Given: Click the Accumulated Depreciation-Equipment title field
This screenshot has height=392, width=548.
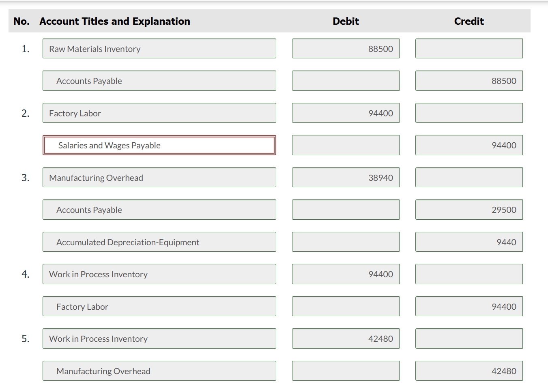Looking at the screenshot, I should pos(159,242).
